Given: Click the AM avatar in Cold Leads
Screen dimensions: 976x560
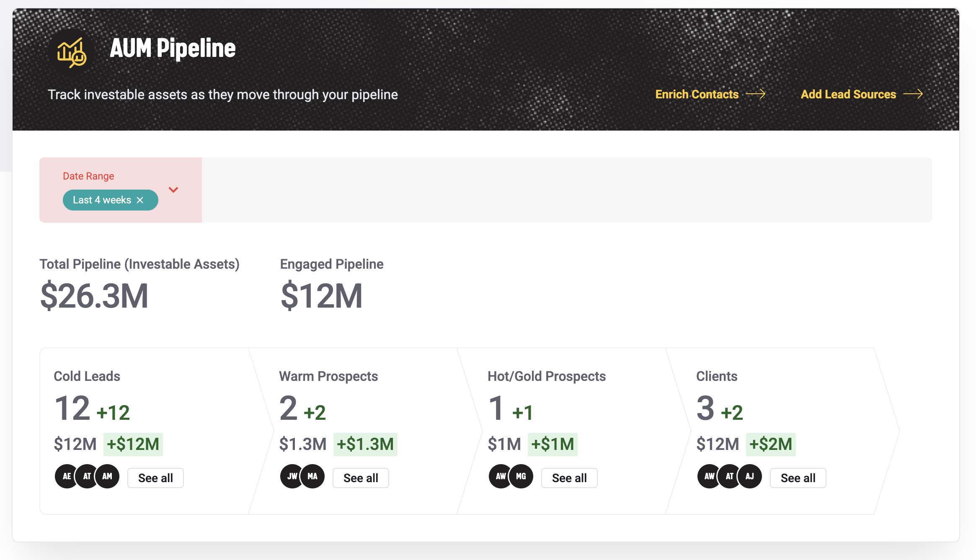Looking at the screenshot, I should click(108, 476).
